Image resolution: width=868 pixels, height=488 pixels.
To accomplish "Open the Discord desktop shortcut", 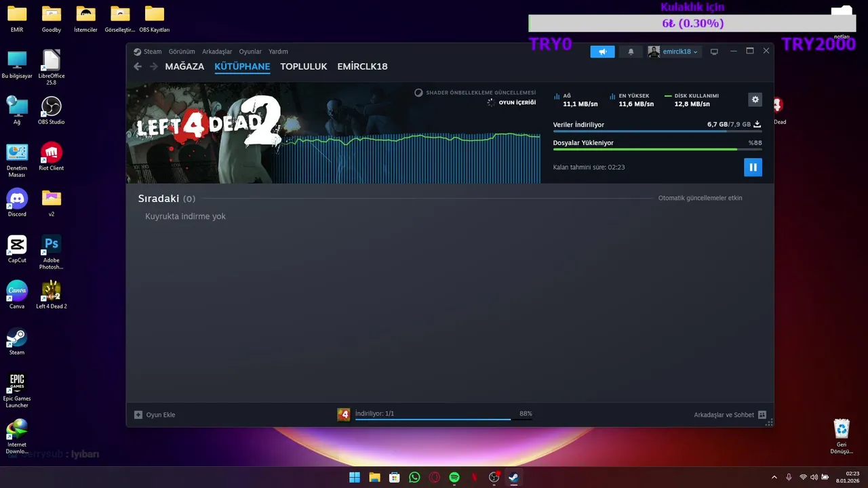I will point(17,203).
